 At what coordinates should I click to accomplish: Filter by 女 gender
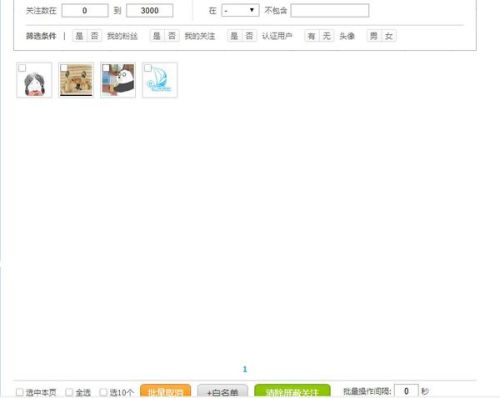tap(389, 36)
